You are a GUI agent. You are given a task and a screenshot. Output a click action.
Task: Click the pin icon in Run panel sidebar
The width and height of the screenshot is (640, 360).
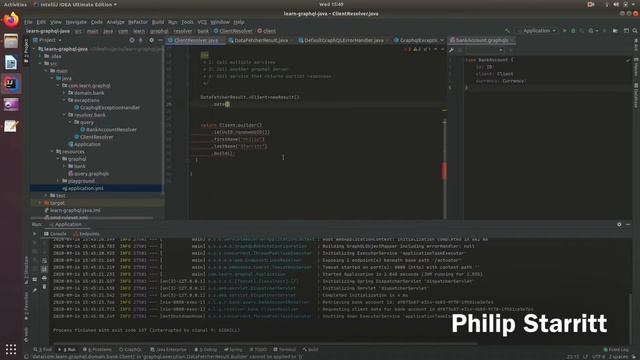coord(35,290)
